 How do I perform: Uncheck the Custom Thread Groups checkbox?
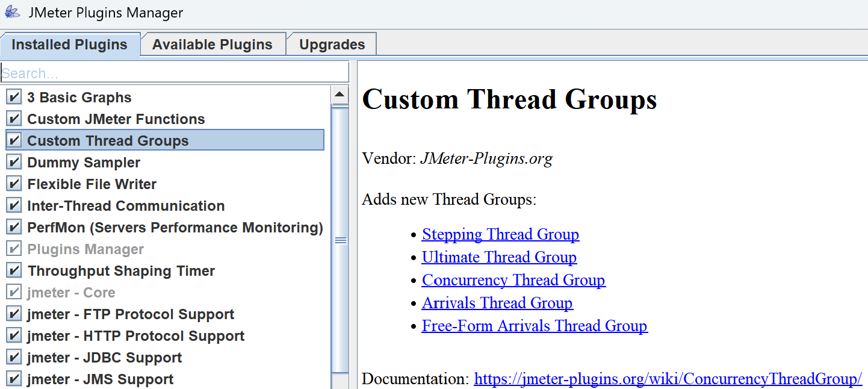pos(14,141)
